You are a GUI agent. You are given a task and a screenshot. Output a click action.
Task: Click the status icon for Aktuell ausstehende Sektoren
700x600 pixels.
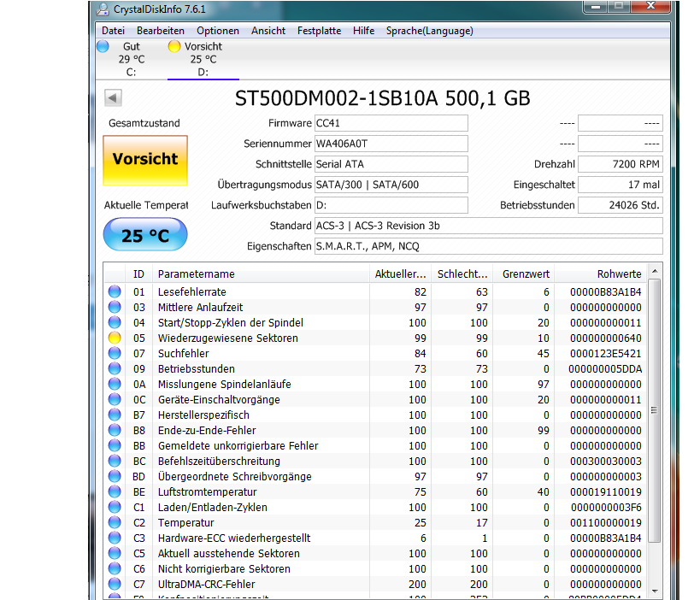click(115, 554)
